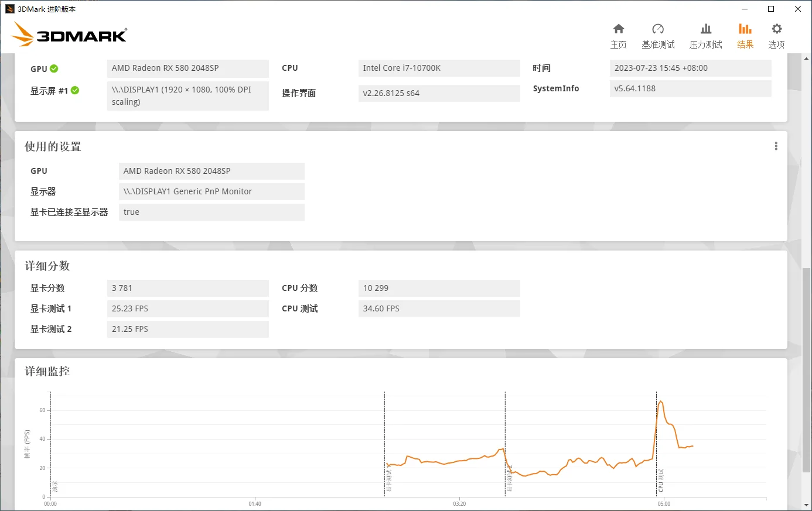The height and width of the screenshot is (511, 812).
Task: Click the frame rate peak on the chart
Action: click(661, 402)
